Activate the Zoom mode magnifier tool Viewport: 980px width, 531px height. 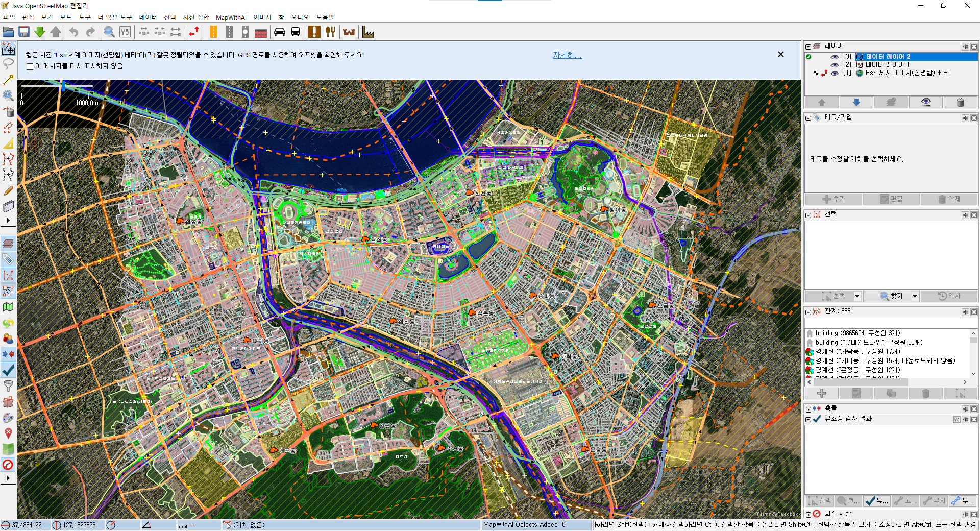(x=8, y=95)
